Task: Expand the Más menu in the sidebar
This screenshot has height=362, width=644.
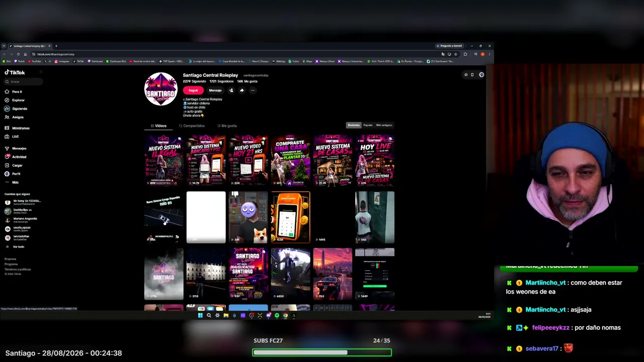Action: coord(12,183)
